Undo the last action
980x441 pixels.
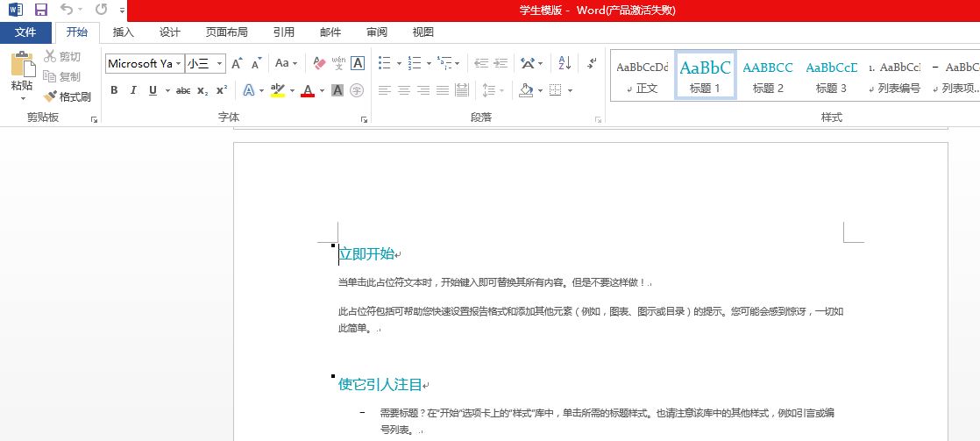pos(67,10)
